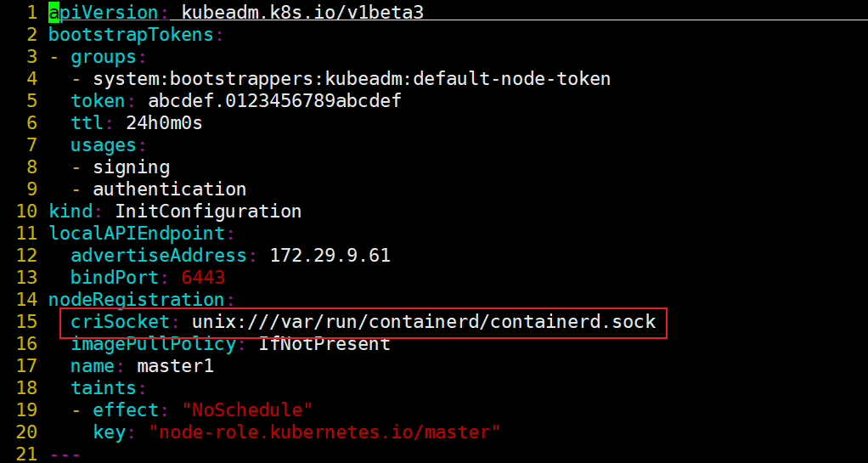Screen dimensions: 868x463
Task: Click the bootstrapTokens key
Action: point(131,34)
